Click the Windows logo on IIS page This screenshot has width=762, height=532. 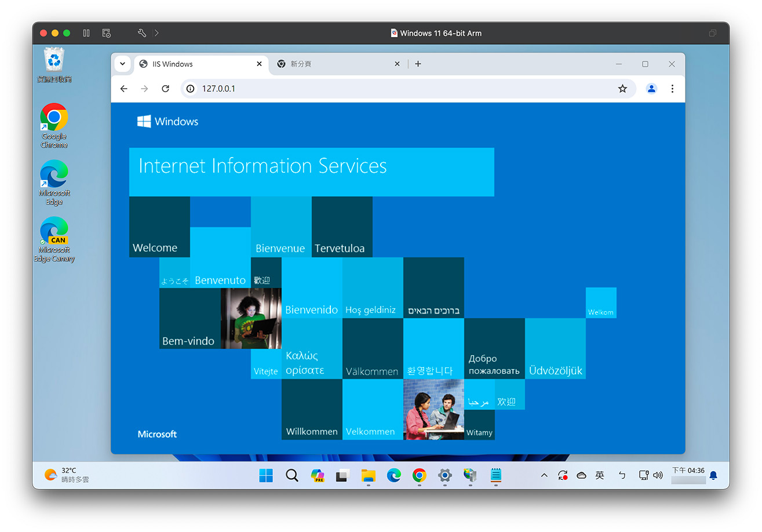point(167,121)
